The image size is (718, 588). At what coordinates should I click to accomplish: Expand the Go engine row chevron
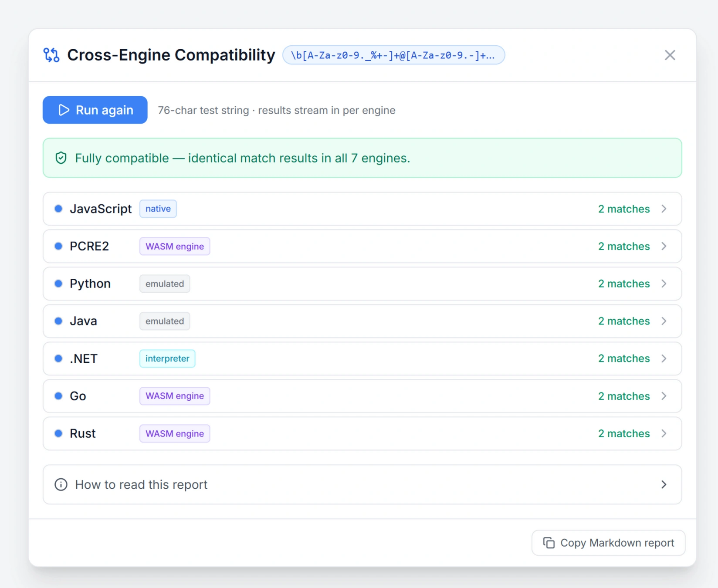coord(664,396)
